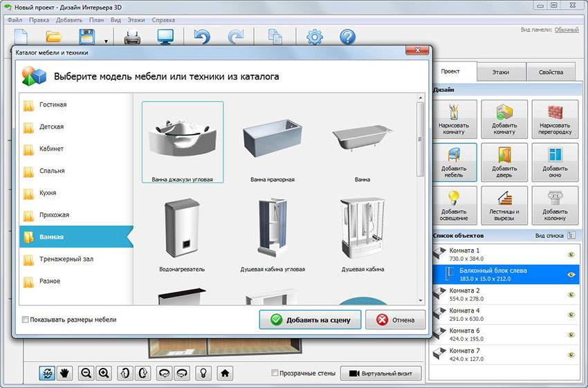588x388 pixels.
Task: Click the Добавить на сцену button
Action: [310, 320]
